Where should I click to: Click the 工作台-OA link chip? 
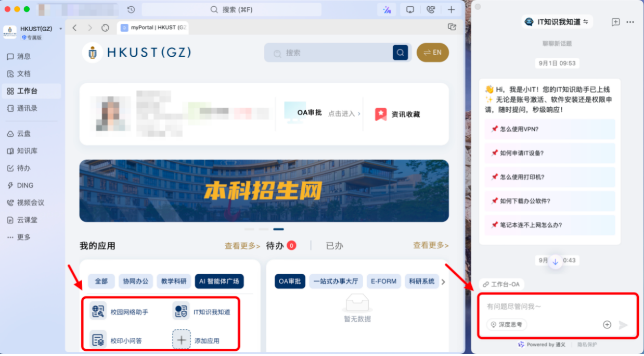(x=501, y=284)
